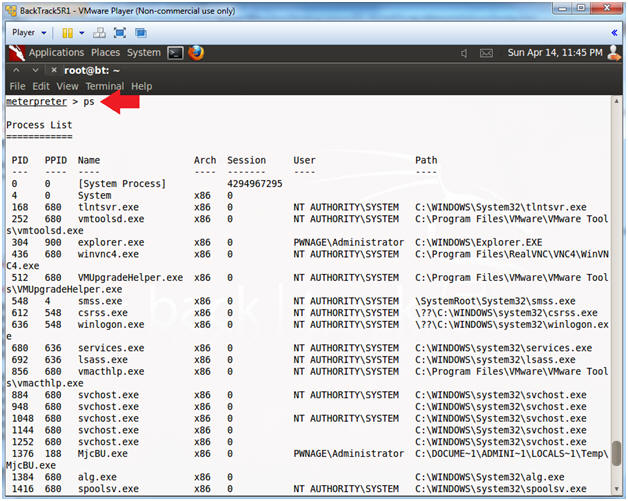Click the winlogon.exe process name
This screenshot has height=501, width=628.
coord(111,324)
